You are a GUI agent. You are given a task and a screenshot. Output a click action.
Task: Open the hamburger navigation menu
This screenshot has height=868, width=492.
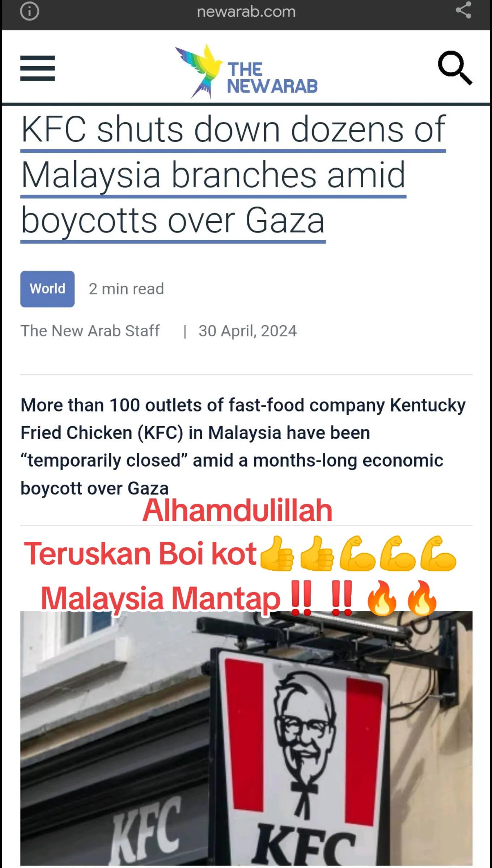coord(38,68)
